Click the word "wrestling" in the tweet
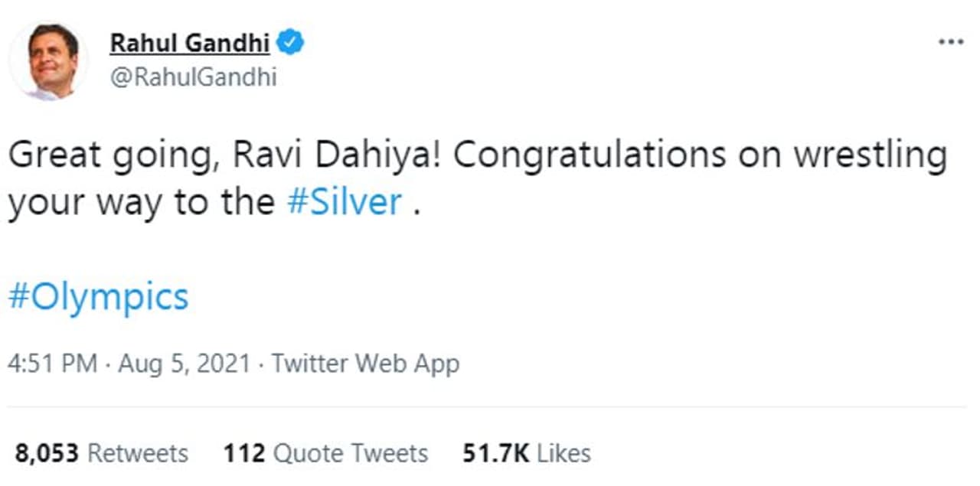Viewport: 980px width, 486px height. tap(870, 156)
